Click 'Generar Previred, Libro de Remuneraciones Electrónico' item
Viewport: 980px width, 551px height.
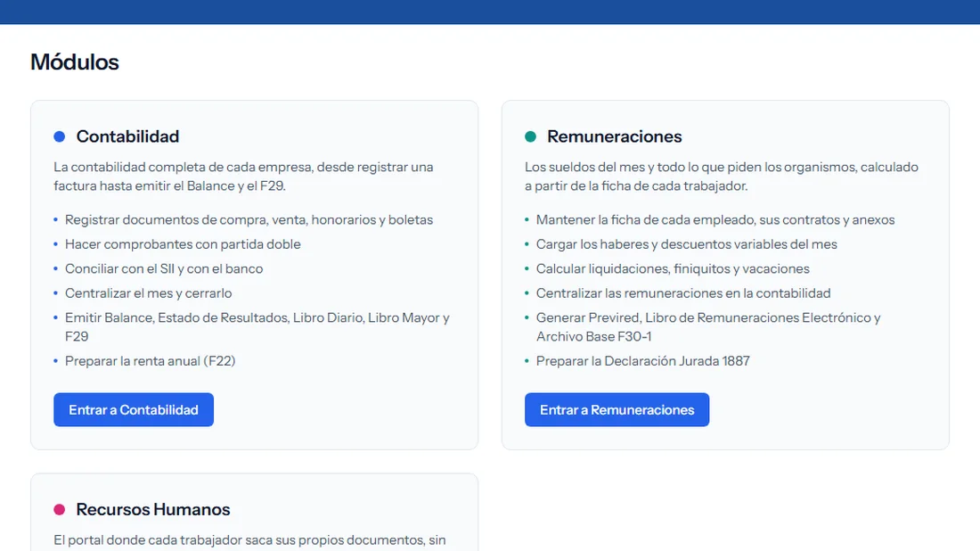pos(708,326)
